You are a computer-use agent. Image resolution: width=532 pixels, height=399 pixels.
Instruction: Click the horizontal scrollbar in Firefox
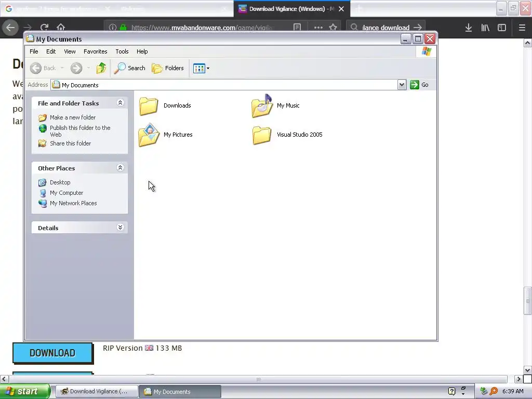pyautogui.click(x=258, y=379)
